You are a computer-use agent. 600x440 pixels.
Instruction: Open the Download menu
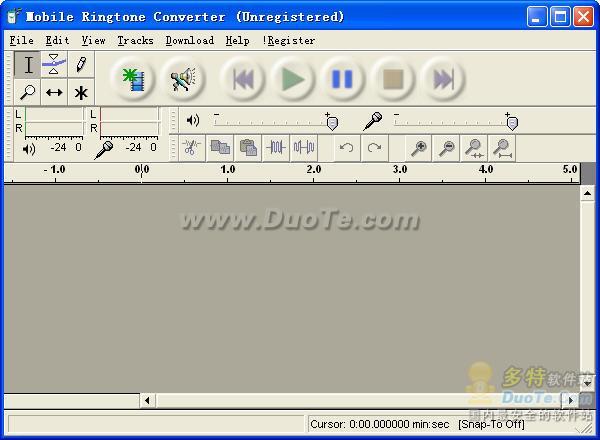(x=190, y=40)
